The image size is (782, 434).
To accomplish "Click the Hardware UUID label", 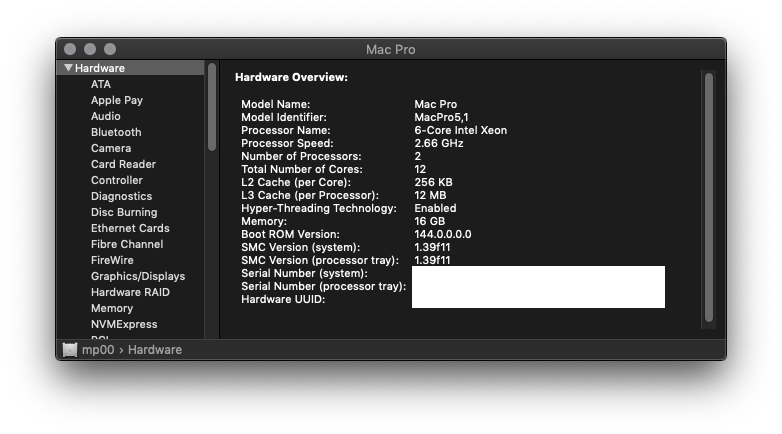I will pos(283,299).
